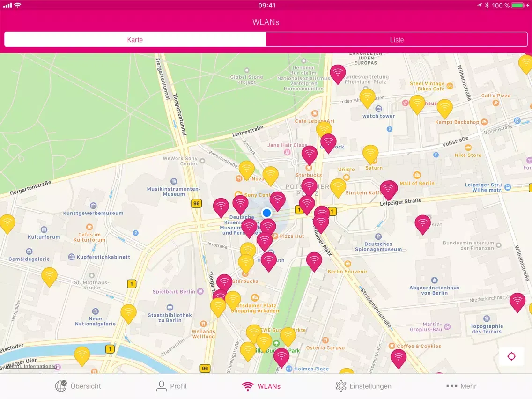This screenshot has height=399, width=532.
Task: Tap the Kunstgewerbemuseum marker icon
Action: (93, 206)
